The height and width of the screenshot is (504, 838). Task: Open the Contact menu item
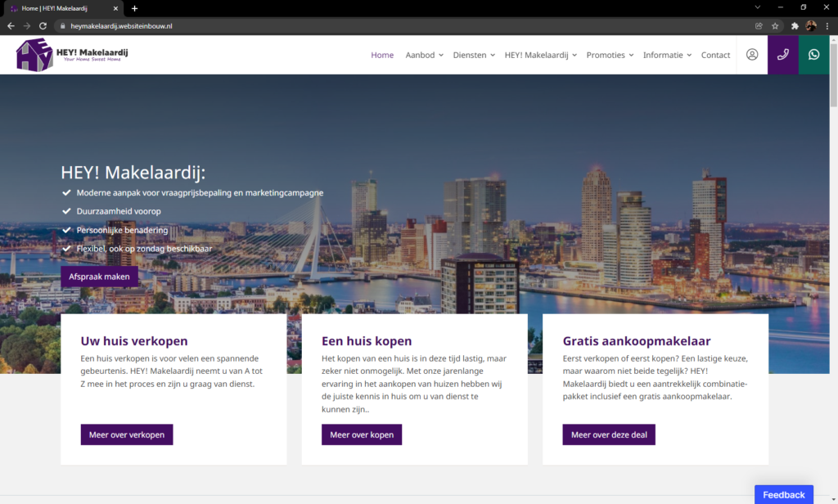coord(715,55)
